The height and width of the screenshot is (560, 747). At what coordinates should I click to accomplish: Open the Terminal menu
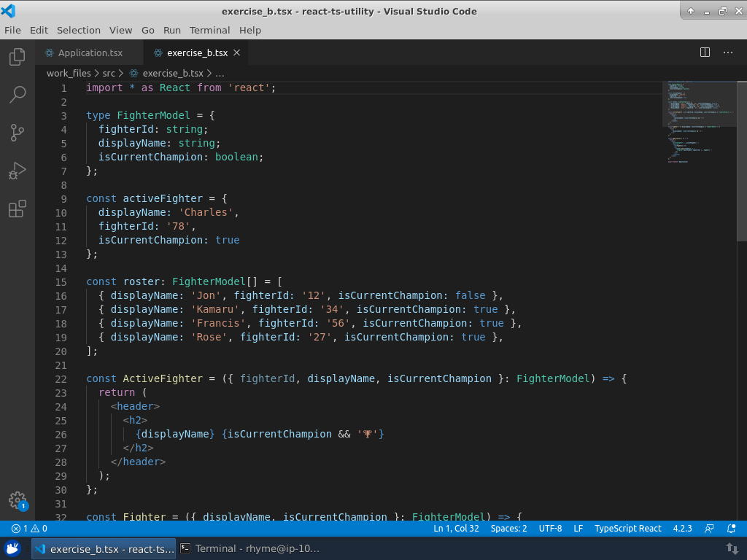click(209, 31)
